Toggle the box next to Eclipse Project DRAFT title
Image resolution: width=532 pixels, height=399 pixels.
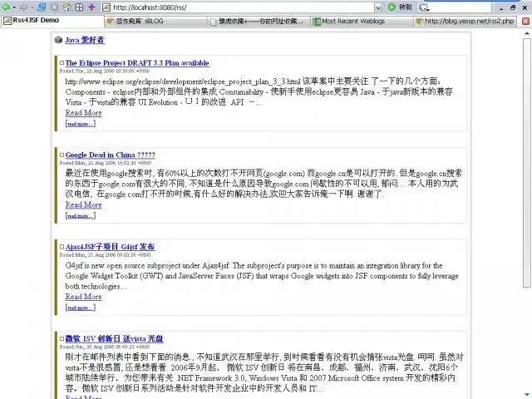pyautogui.click(x=62, y=63)
